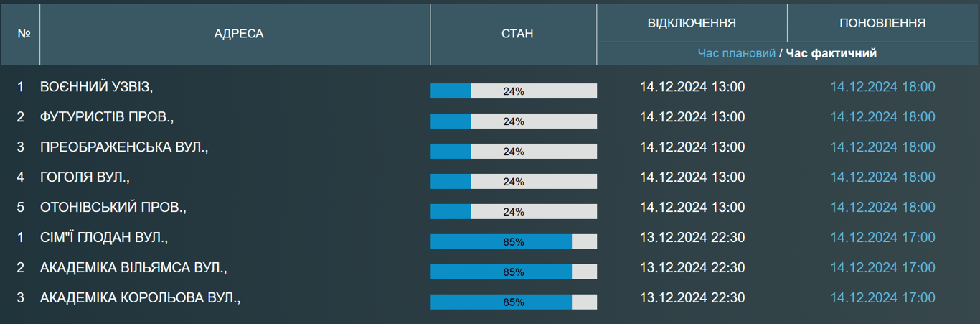Click АКАДЕМІКА КОРОЛЬОВА ВУЛ. address
This screenshot has width=980, height=324.
tap(140, 298)
